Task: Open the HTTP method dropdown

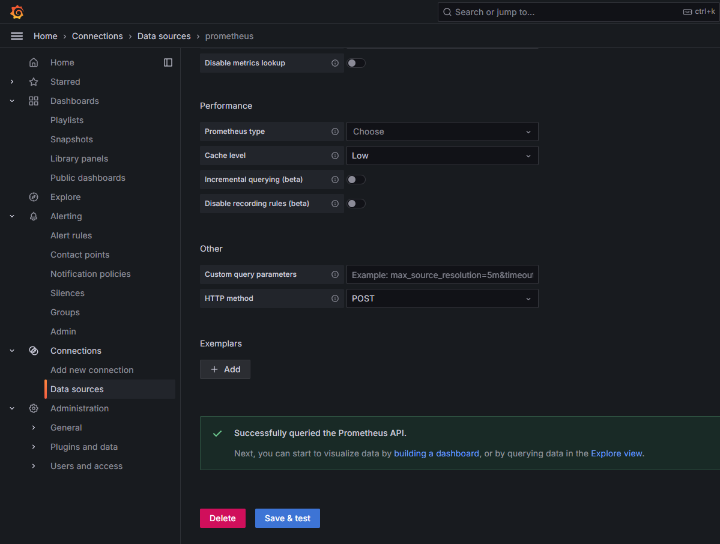Action: [442, 298]
